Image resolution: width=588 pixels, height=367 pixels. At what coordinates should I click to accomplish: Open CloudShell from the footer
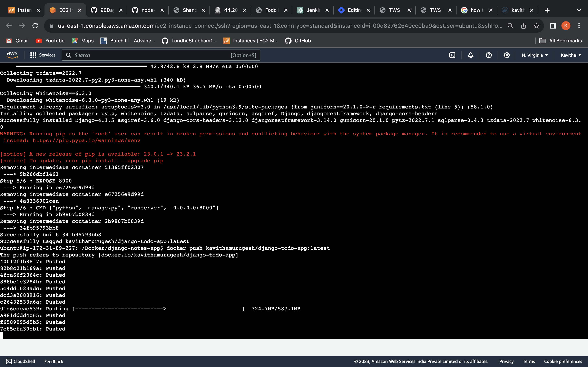point(20,361)
